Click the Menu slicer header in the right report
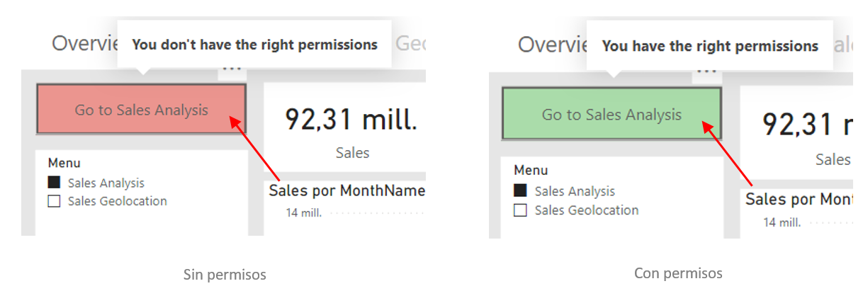This screenshot has width=868, height=303. (531, 170)
